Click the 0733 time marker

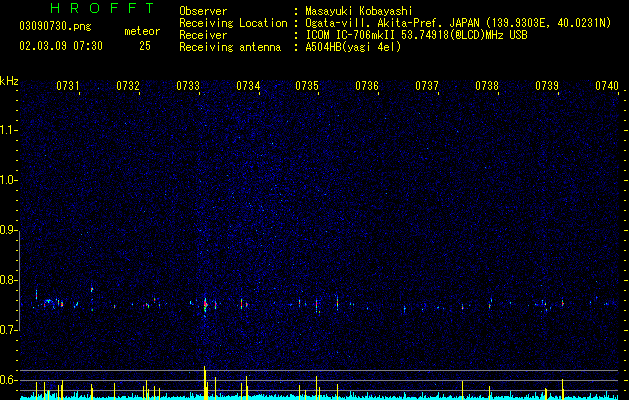point(188,85)
